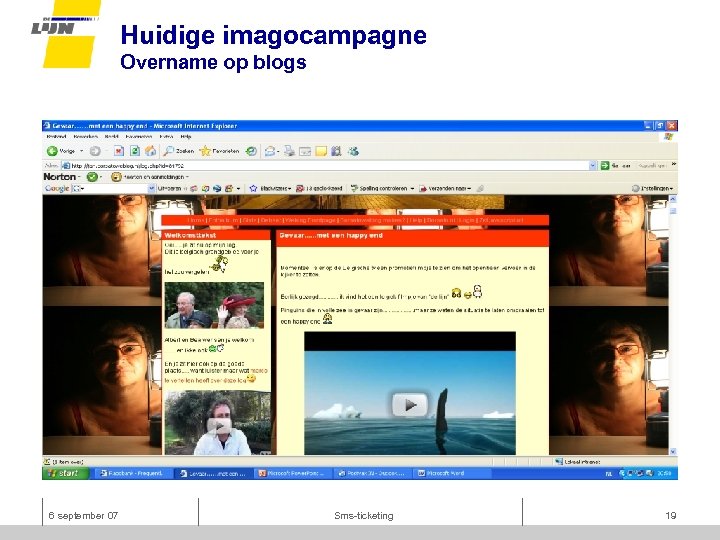The height and width of the screenshot is (540, 720).
Task: Click the Norton face options icon
Action: tap(116, 177)
